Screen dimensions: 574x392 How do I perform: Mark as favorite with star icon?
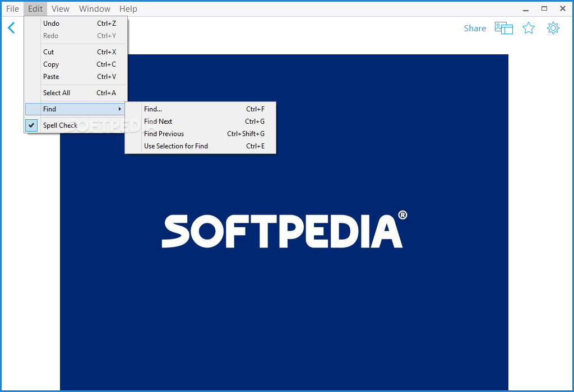[x=528, y=28]
